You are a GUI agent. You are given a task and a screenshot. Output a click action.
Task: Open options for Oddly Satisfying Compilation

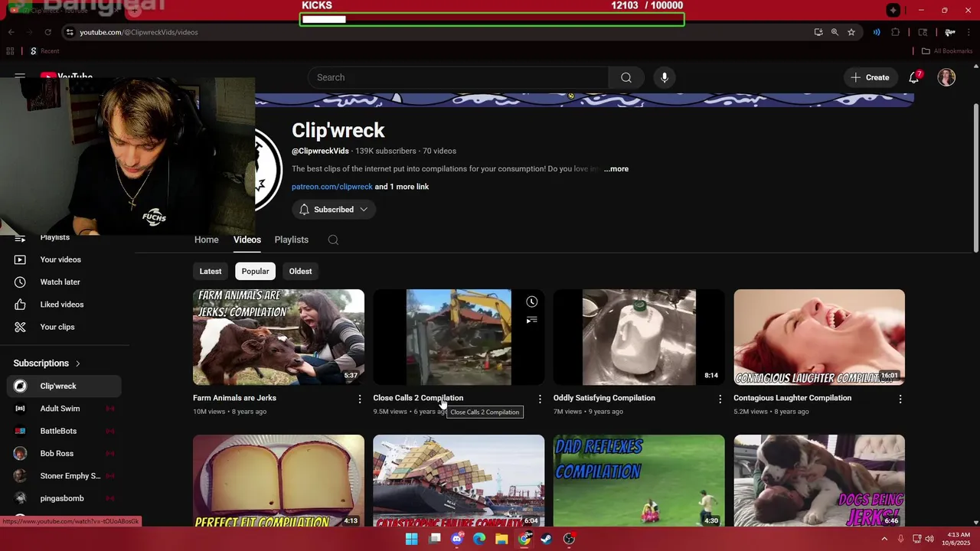720,399
